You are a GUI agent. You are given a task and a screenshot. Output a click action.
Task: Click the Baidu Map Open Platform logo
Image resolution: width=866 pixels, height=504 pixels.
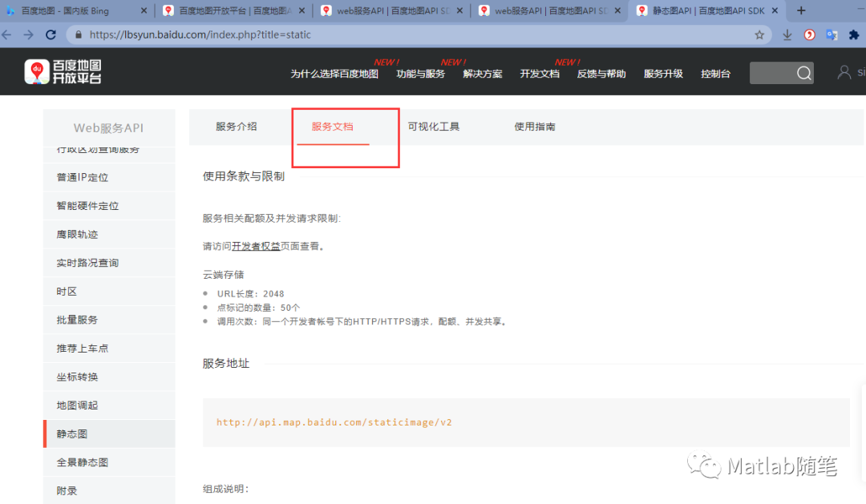63,72
